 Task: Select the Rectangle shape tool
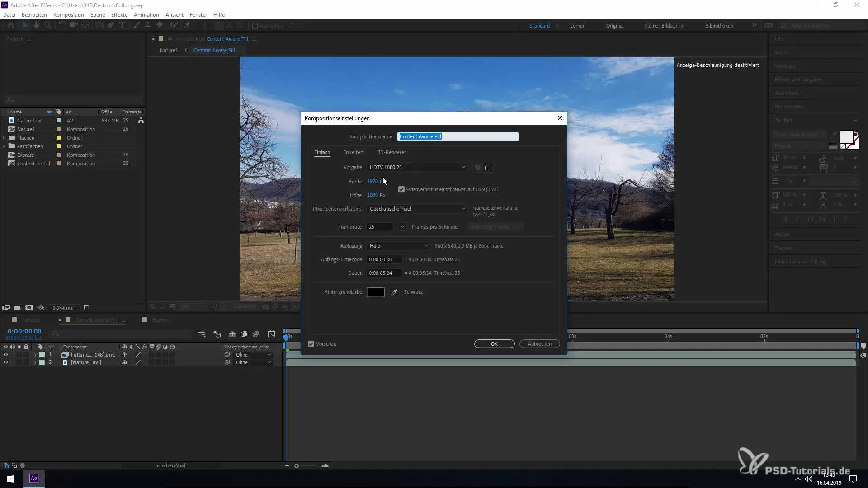coord(99,26)
